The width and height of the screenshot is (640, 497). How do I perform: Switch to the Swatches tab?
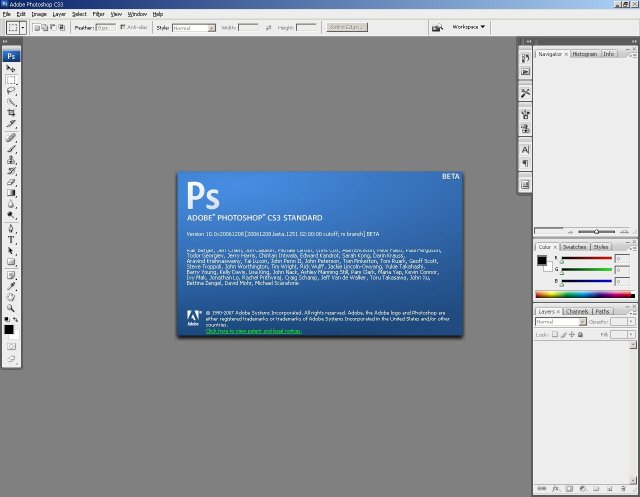pos(575,246)
